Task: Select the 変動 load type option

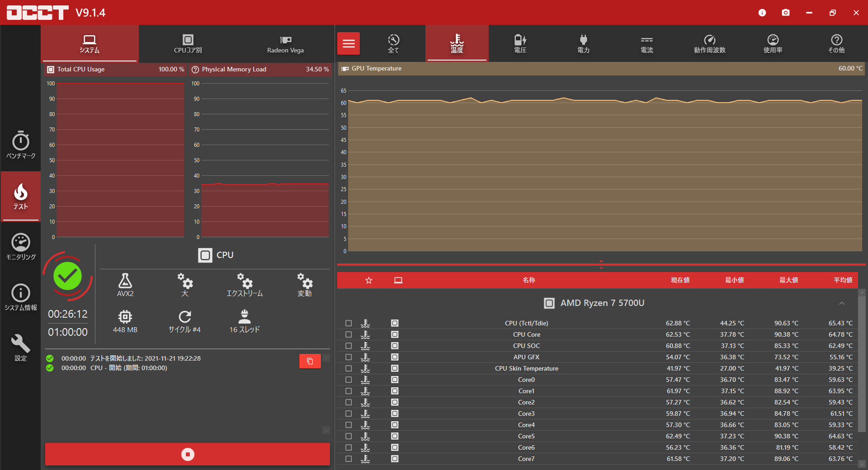Action: [x=305, y=285]
